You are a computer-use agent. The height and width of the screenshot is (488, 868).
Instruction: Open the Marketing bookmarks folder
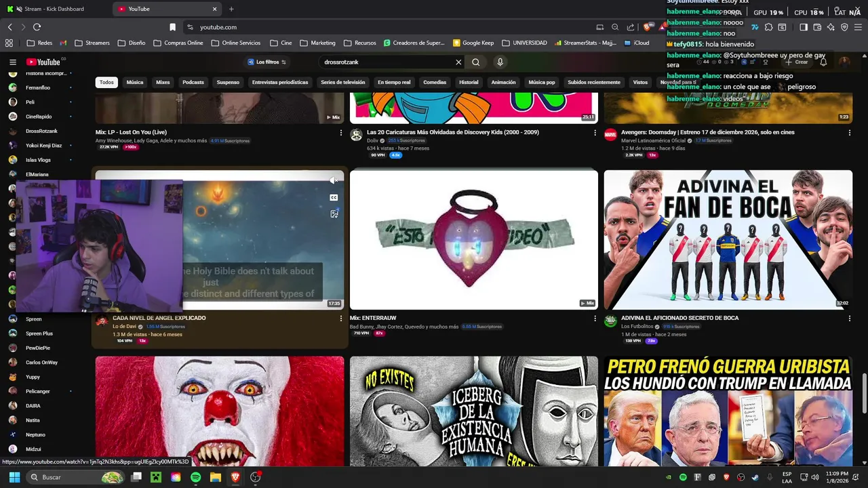pyautogui.click(x=317, y=43)
